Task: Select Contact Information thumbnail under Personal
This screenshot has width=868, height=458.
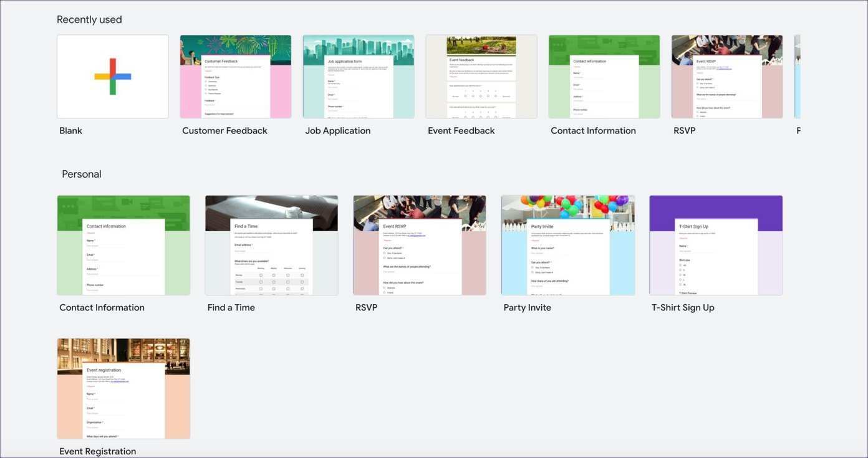Action: [x=123, y=245]
